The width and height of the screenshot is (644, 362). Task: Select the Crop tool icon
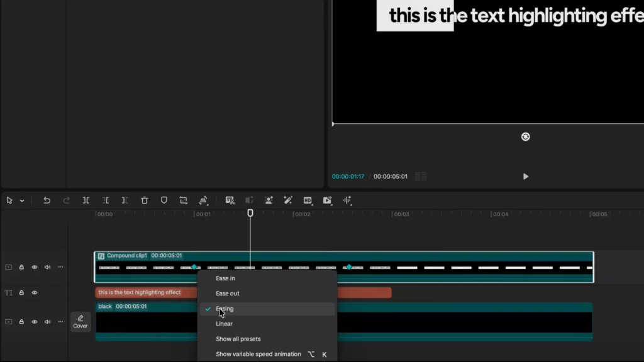point(183,200)
